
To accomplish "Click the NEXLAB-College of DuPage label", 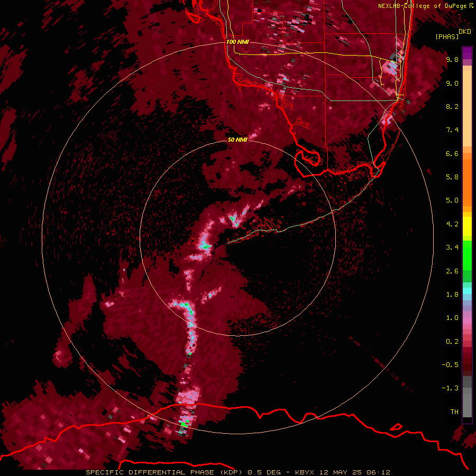I will coord(423,6).
